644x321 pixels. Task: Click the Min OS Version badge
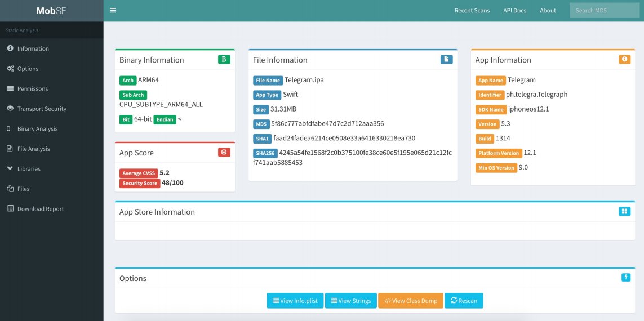pyautogui.click(x=496, y=168)
